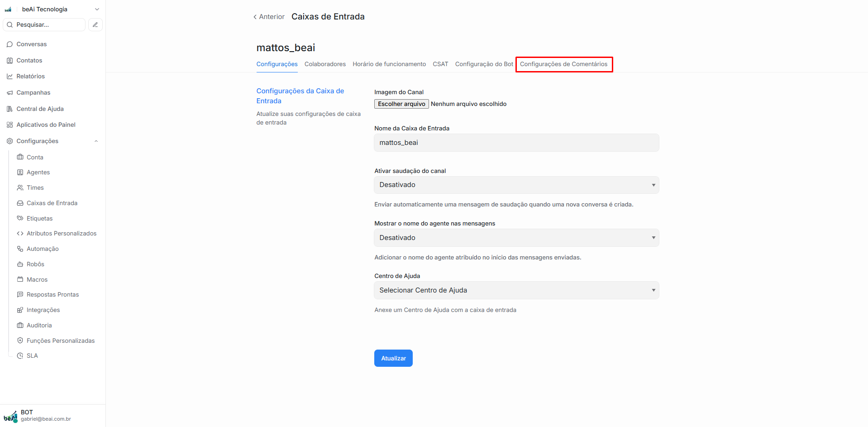The width and height of the screenshot is (868, 427).
Task: Open the Ativar saudação do canal dropdown
Action: [516, 185]
